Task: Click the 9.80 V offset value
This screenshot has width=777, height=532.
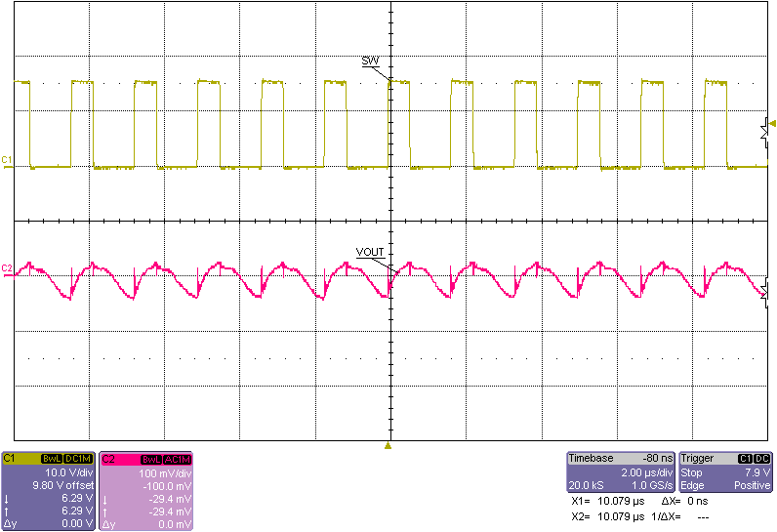Action: click(62, 485)
